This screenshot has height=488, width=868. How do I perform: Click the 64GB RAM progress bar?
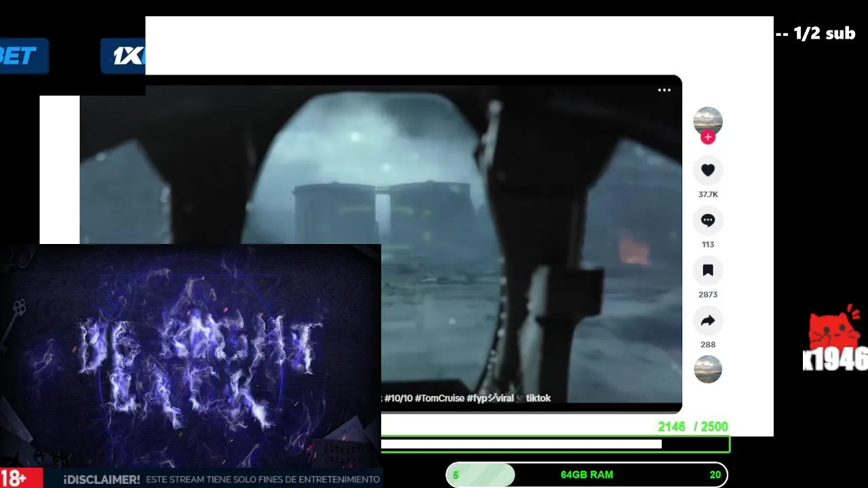(587, 474)
